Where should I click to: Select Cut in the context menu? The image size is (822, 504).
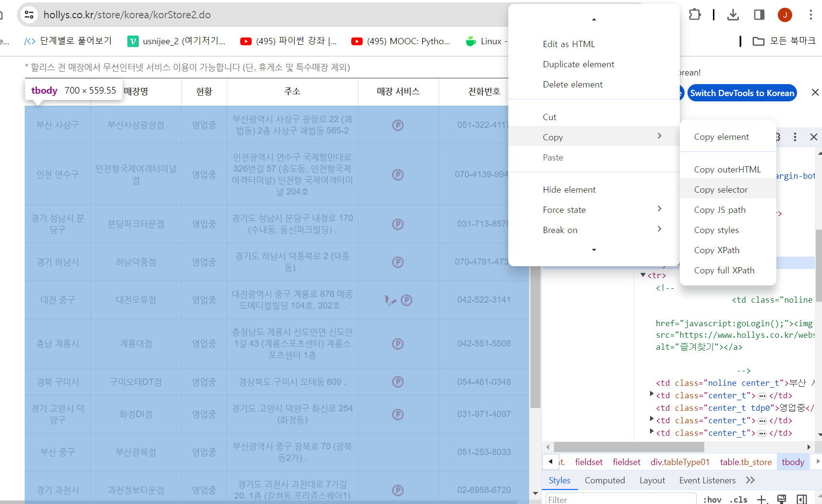click(594, 117)
